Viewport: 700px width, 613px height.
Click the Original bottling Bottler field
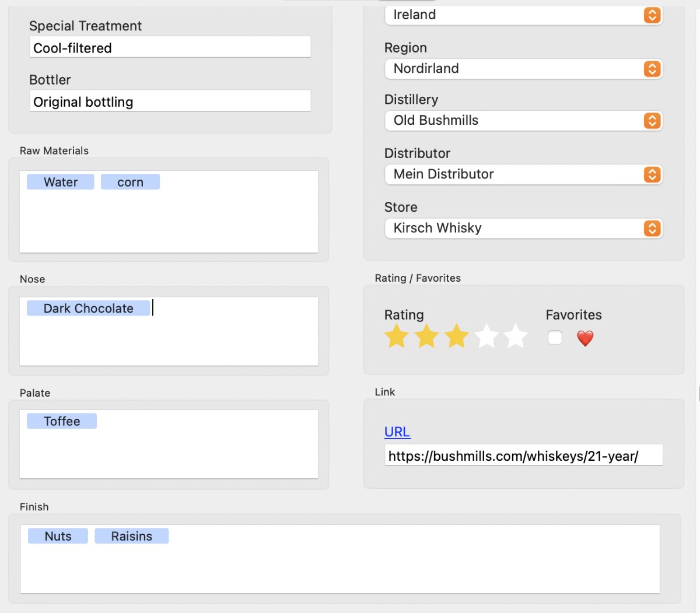point(170,102)
